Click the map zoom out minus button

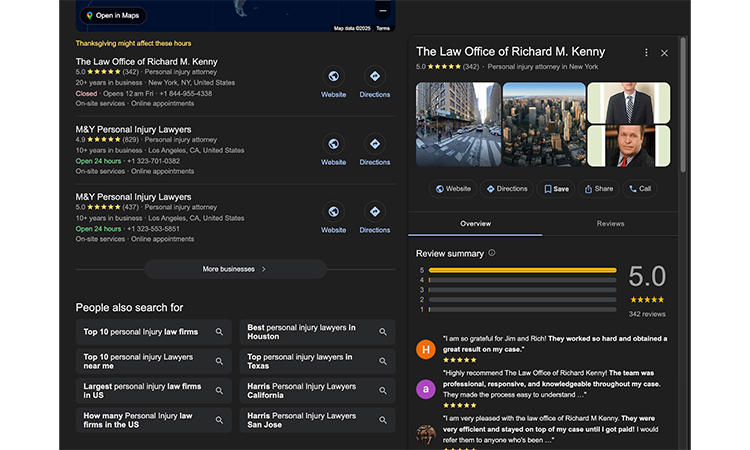coord(382,10)
